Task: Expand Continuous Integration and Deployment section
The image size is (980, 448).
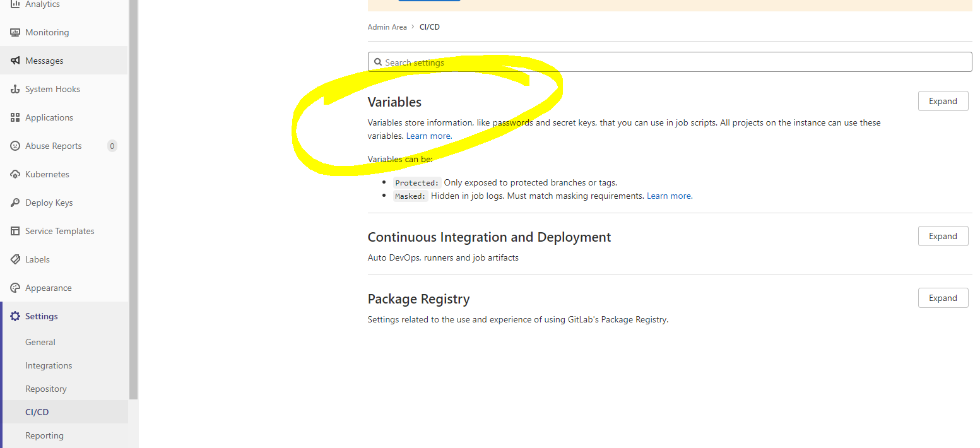Action: pos(943,236)
